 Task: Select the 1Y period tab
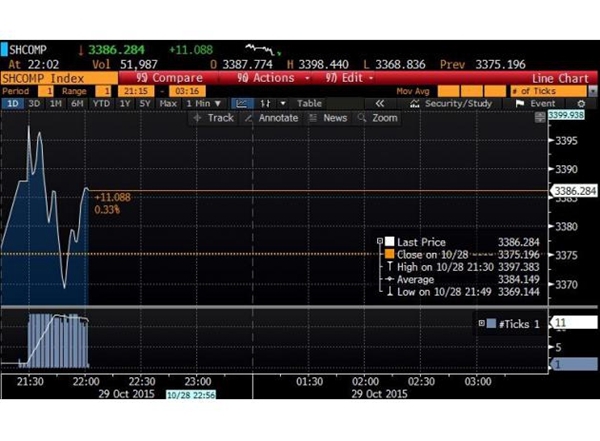pos(125,103)
